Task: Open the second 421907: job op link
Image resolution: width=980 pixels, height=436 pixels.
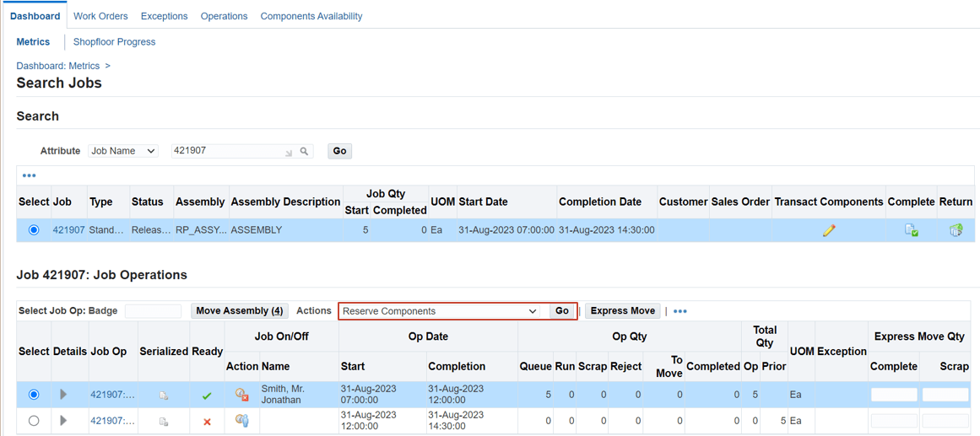Action: pos(113,421)
